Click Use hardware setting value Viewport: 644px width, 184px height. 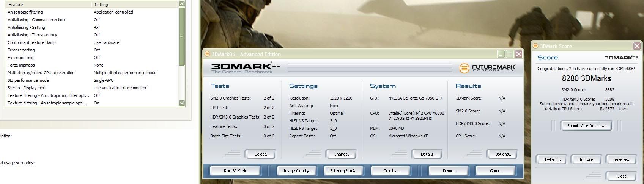tap(107, 42)
